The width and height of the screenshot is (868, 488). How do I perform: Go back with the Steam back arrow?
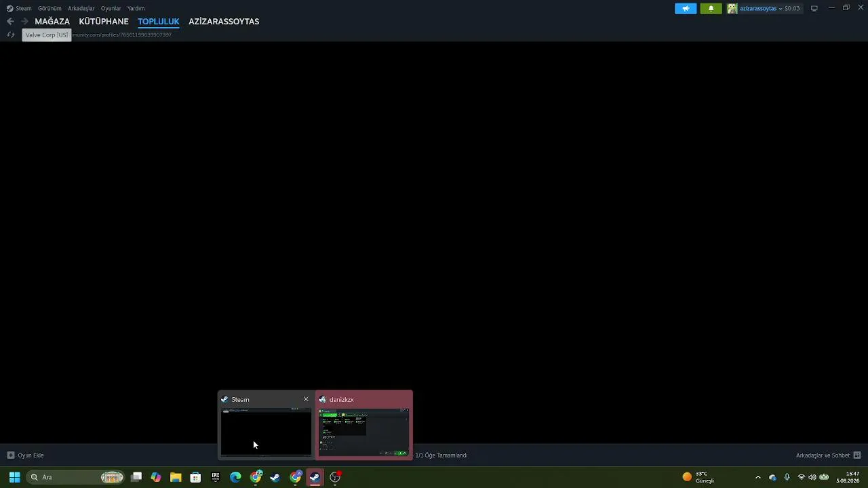[x=10, y=22]
